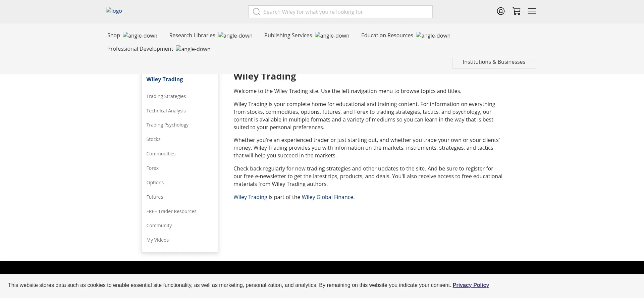Follow Wiley Trading link in paragraph
The width and height of the screenshot is (644, 298).
pos(250,197)
